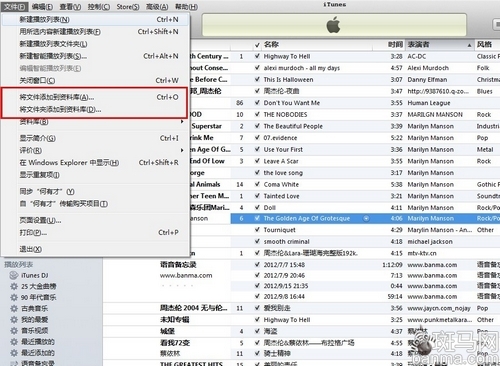Choose 打印(P)... menu entry
500x366 pixels.
(96, 232)
